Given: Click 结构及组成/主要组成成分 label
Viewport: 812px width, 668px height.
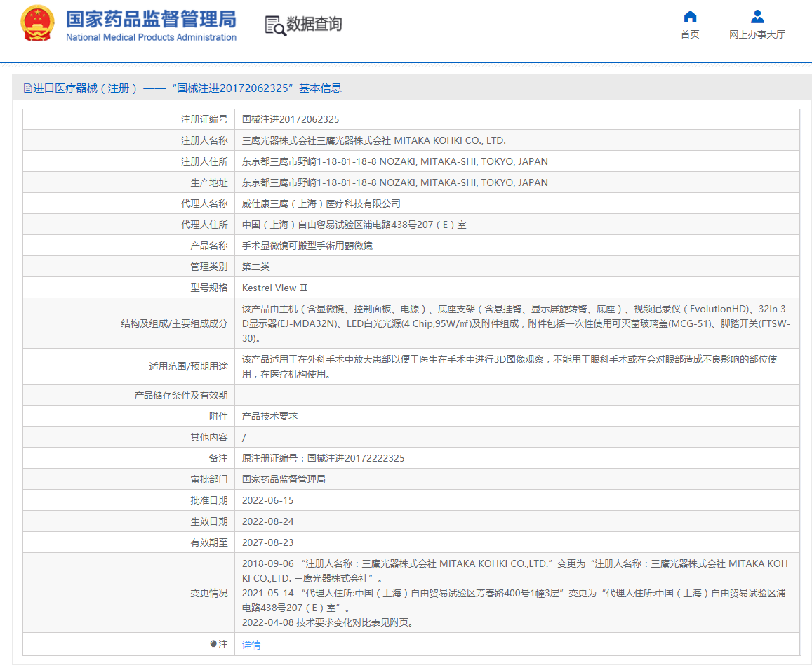Looking at the screenshot, I should pyautogui.click(x=174, y=323).
